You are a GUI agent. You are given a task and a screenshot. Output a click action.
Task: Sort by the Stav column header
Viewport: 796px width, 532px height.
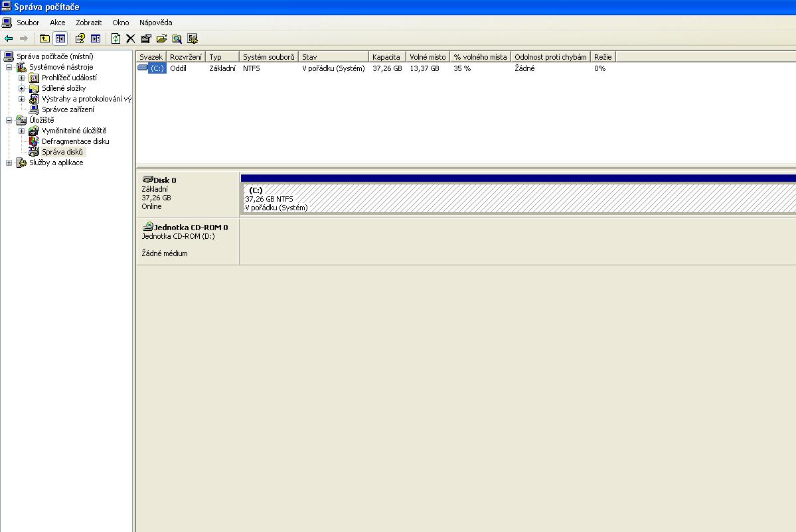(x=333, y=57)
